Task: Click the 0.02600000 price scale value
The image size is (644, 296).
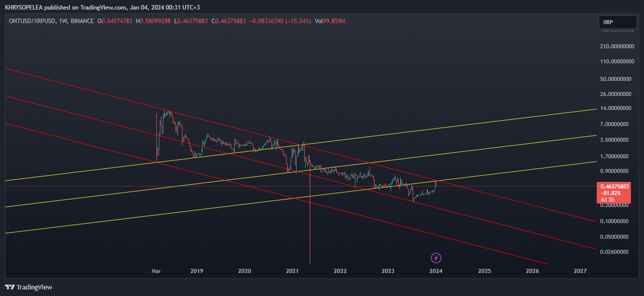Action: (615, 251)
